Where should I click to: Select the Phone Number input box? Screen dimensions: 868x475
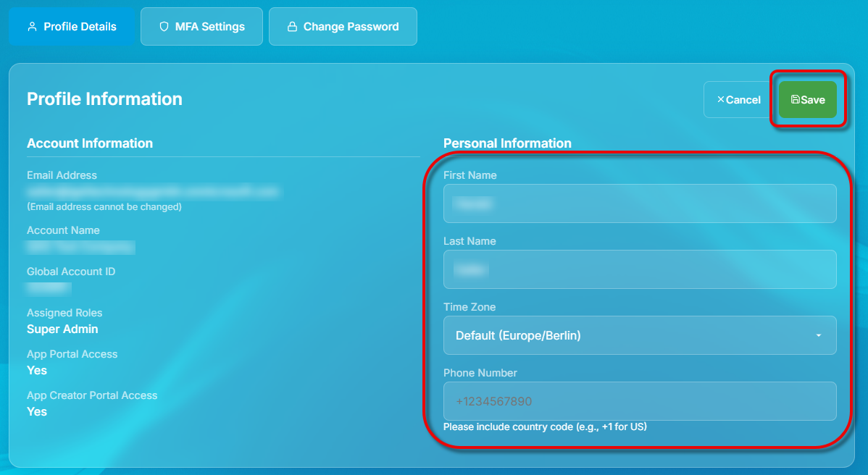[640, 401]
